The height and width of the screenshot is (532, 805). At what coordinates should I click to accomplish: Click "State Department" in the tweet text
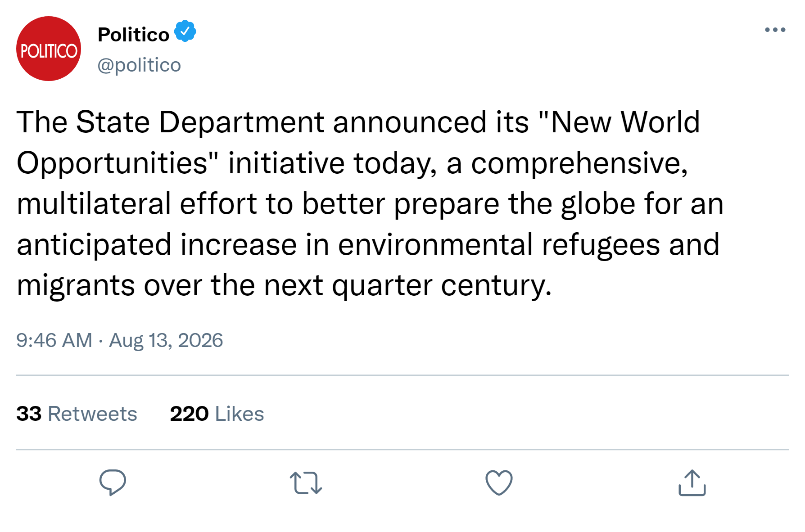coord(200,122)
